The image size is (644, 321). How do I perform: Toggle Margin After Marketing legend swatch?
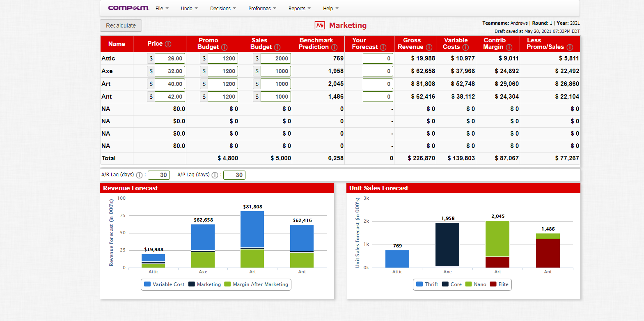tap(227, 284)
